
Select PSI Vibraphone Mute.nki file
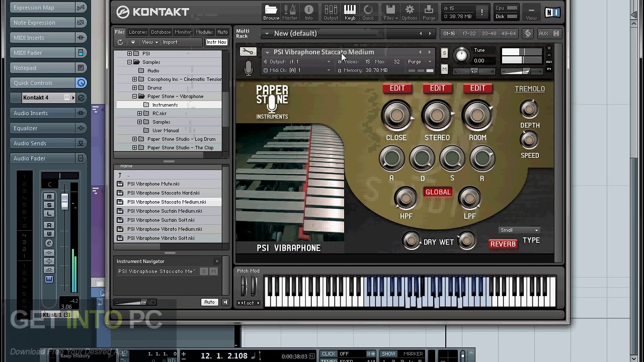tap(168, 184)
